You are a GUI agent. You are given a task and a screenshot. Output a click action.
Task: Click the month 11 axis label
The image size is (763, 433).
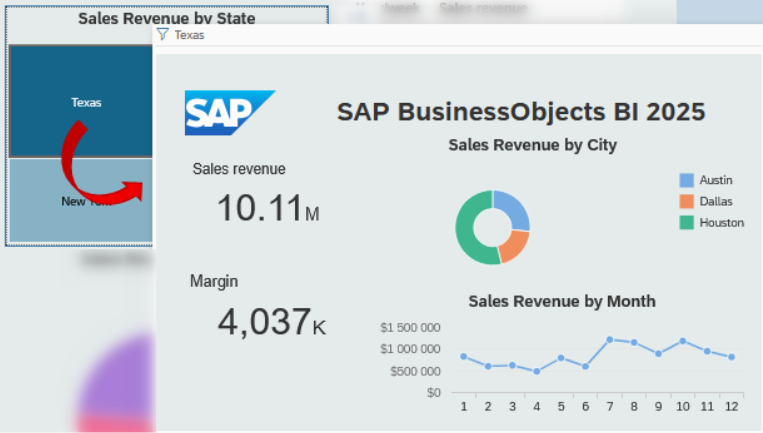point(707,406)
